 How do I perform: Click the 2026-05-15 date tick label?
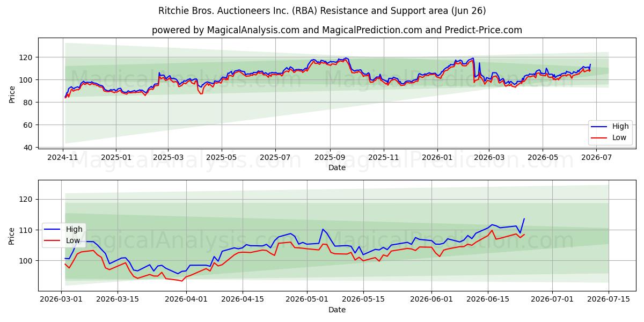tap(363, 300)
